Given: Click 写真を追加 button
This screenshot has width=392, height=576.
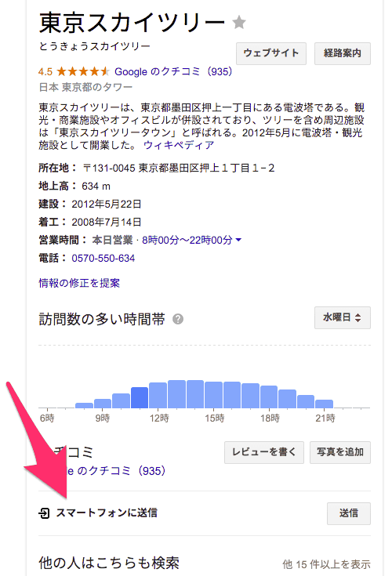Looking at the screenshot, I should pyautogui.click(x=340, y=452).
